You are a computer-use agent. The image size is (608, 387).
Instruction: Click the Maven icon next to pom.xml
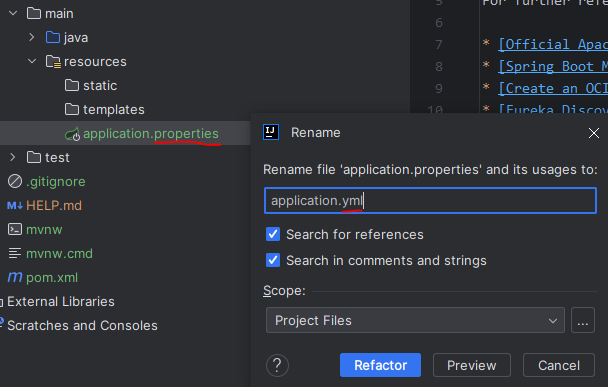15,277
